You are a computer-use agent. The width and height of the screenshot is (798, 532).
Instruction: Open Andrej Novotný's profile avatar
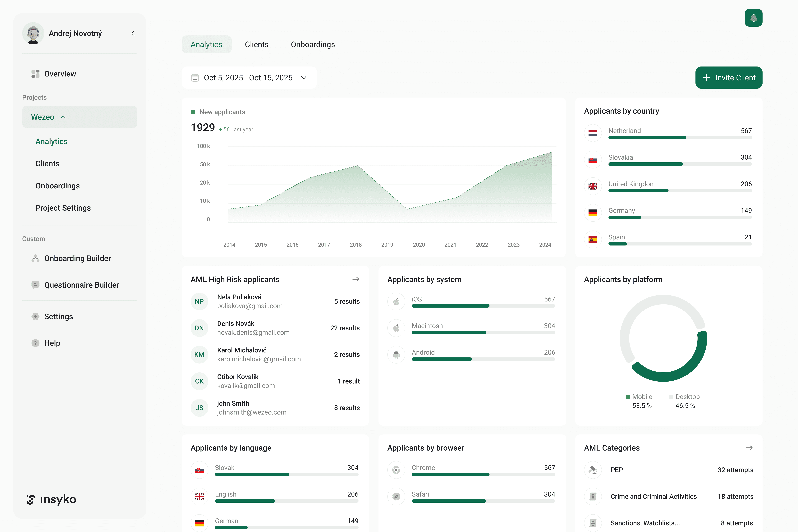(x=33, y=33)
